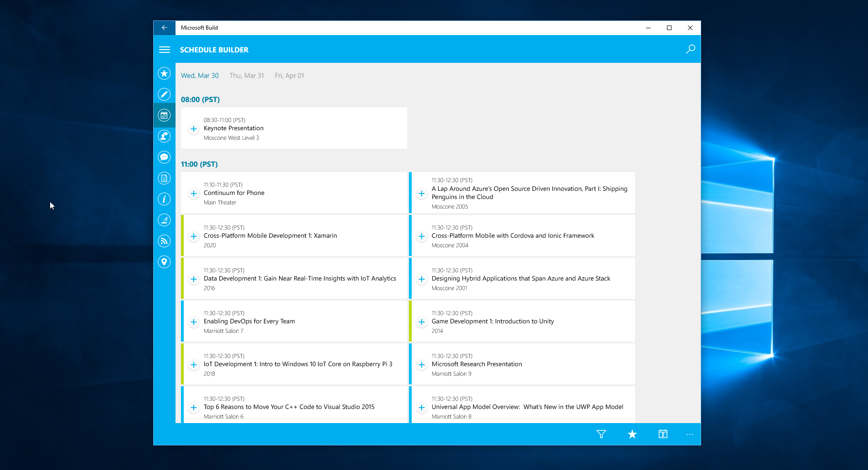Viewport: 868px width, 470px height.
Task: Open the more options ellipsis
Action: tap(690, 434)
